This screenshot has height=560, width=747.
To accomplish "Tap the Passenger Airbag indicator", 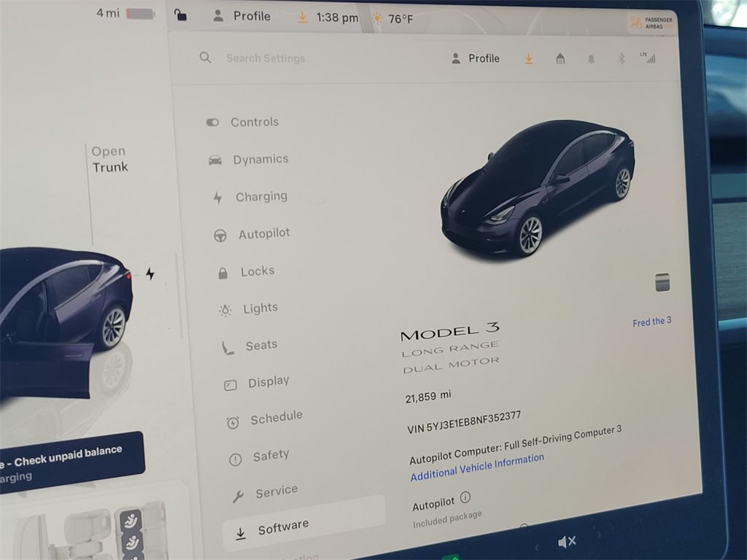I will pos(651,23).
